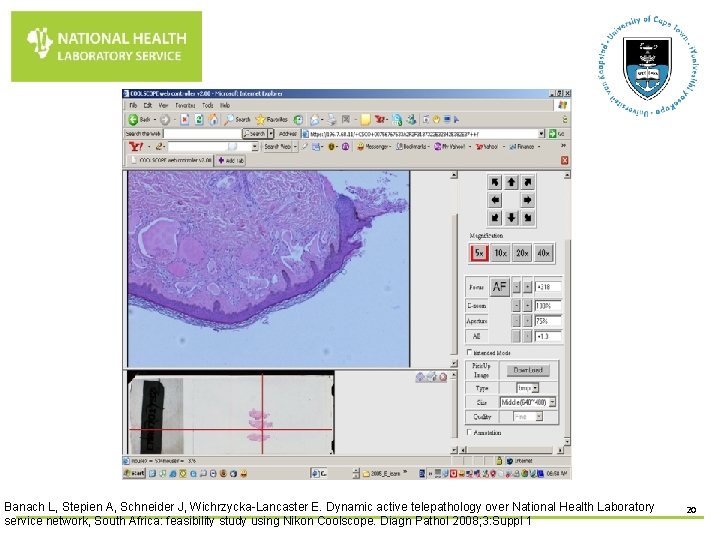720x540 pixels.
Task: Move stage down-left with diagonal arrow
Action: point(495,218)
